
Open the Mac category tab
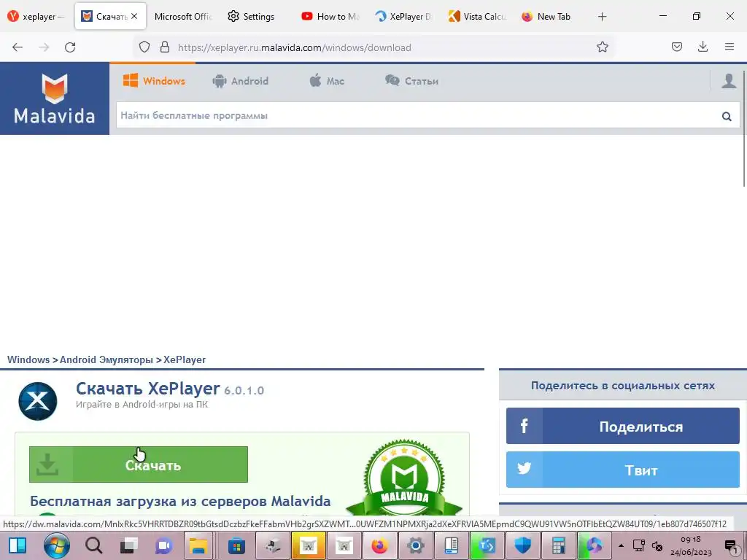coord(327,81)
